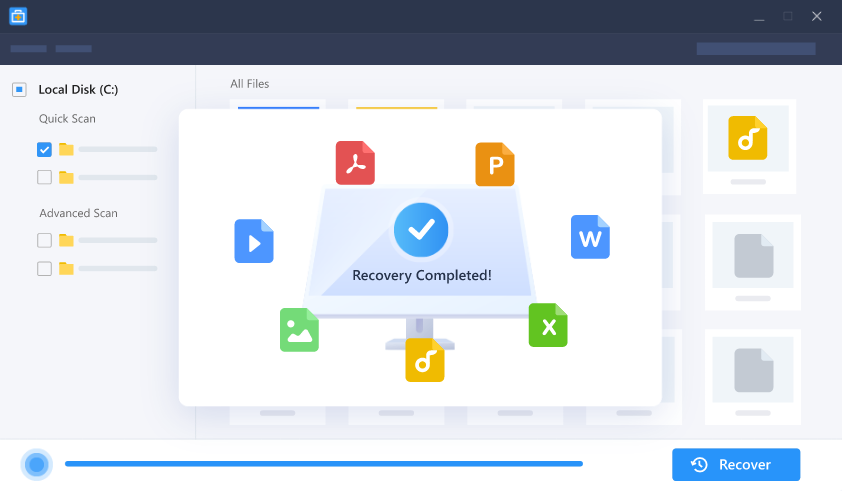The height and width of the screenshot is (491, 842).
Task: Check the second Quick Scan folder checkbox
Action: point(44,177)
